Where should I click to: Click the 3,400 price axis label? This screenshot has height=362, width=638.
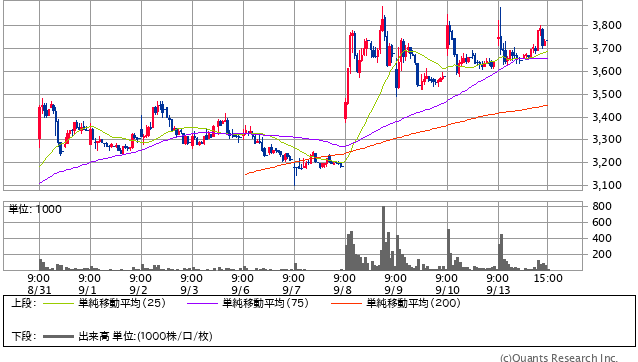607,117
